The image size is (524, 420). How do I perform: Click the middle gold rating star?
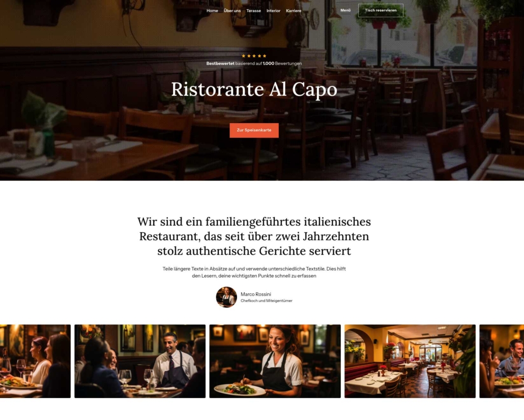[x=254, y=56]
